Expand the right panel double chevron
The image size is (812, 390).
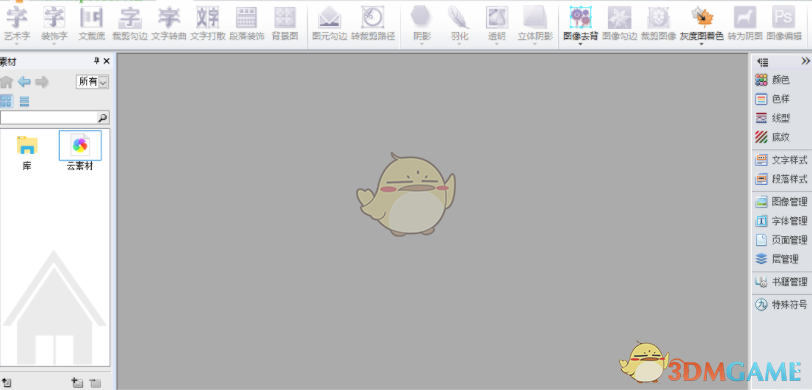(x=805, y=61)
